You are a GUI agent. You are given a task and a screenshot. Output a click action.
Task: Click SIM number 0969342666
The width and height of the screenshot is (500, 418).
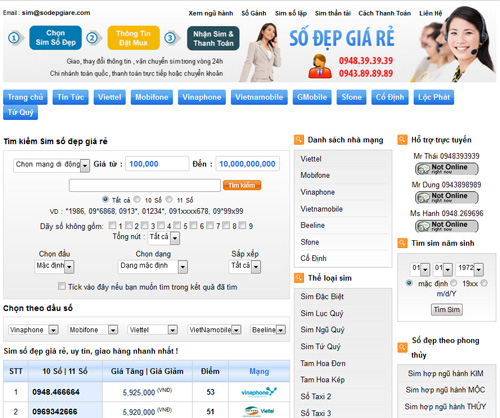(55, 412)
